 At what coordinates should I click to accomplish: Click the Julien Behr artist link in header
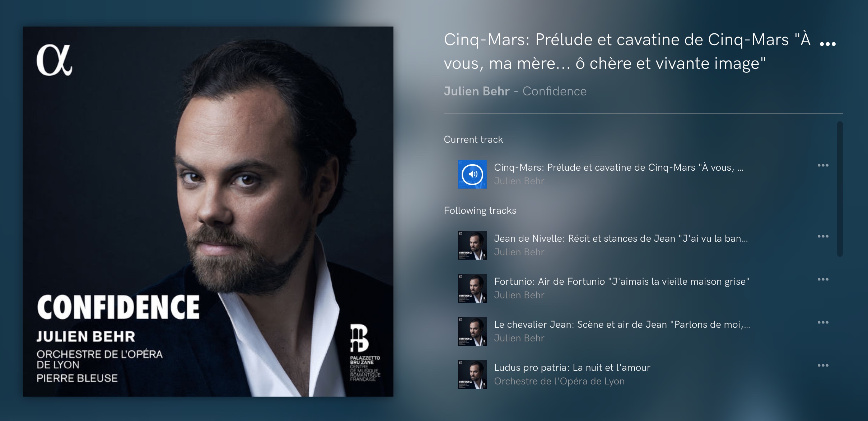click(476, 91)
